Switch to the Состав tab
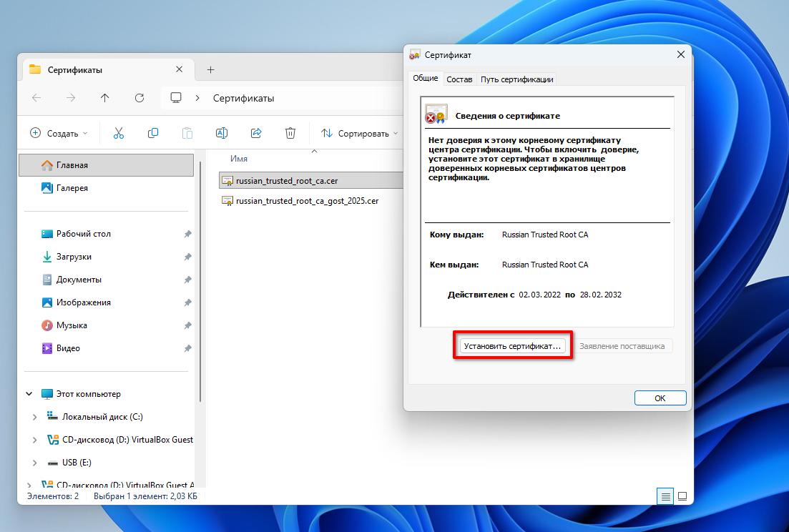 pyautogui.click(x=459, y=79)
